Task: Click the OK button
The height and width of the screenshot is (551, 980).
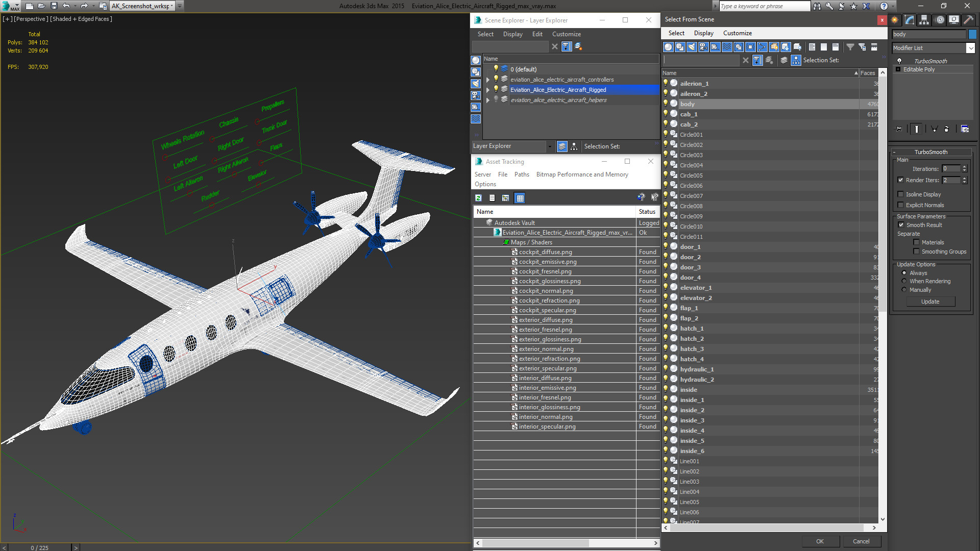Action: point(819,541)
